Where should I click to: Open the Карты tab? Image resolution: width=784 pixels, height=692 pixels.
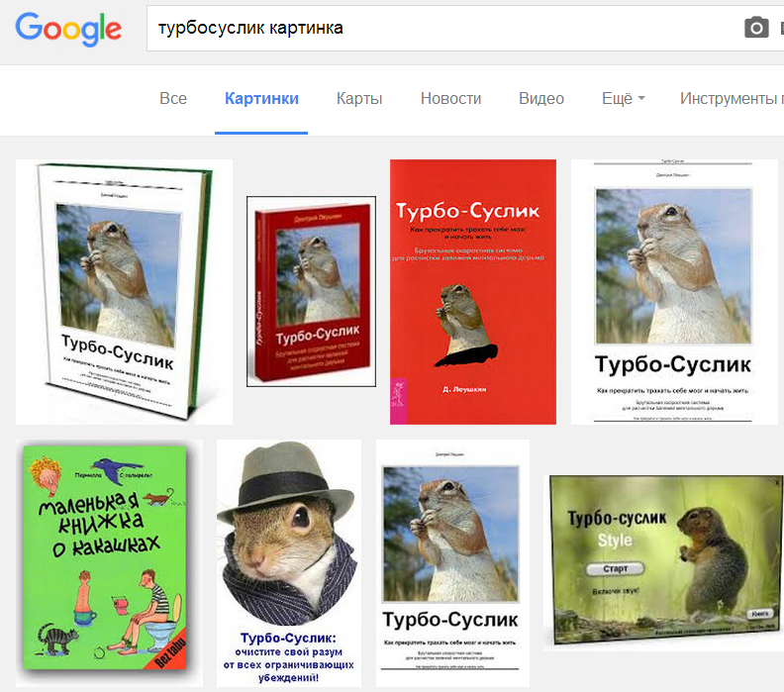tap(359, 98)
